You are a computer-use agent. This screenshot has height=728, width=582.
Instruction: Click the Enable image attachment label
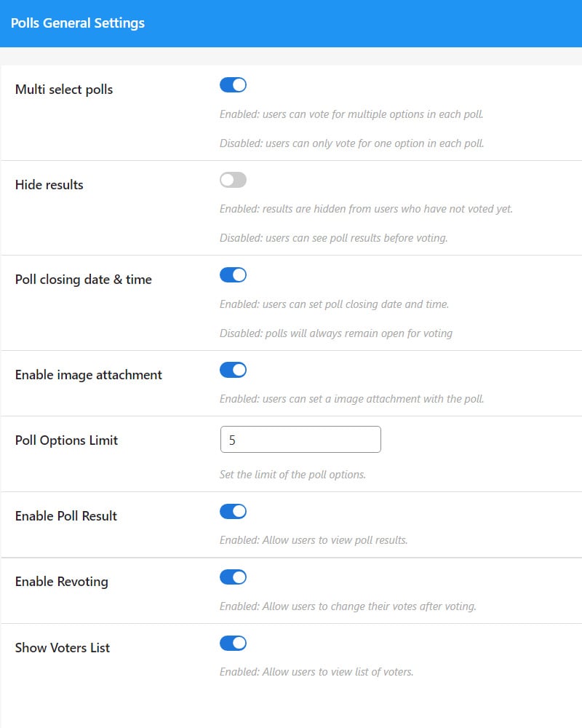pos(88,374)
